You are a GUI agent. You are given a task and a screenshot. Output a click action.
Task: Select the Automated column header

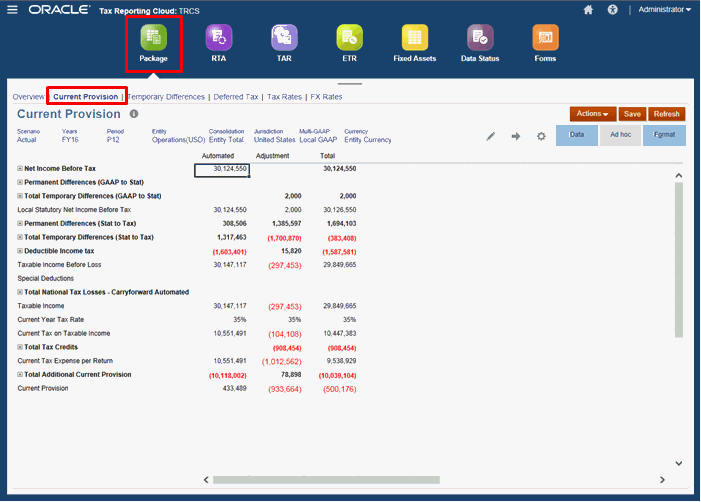tap(218, 156)
